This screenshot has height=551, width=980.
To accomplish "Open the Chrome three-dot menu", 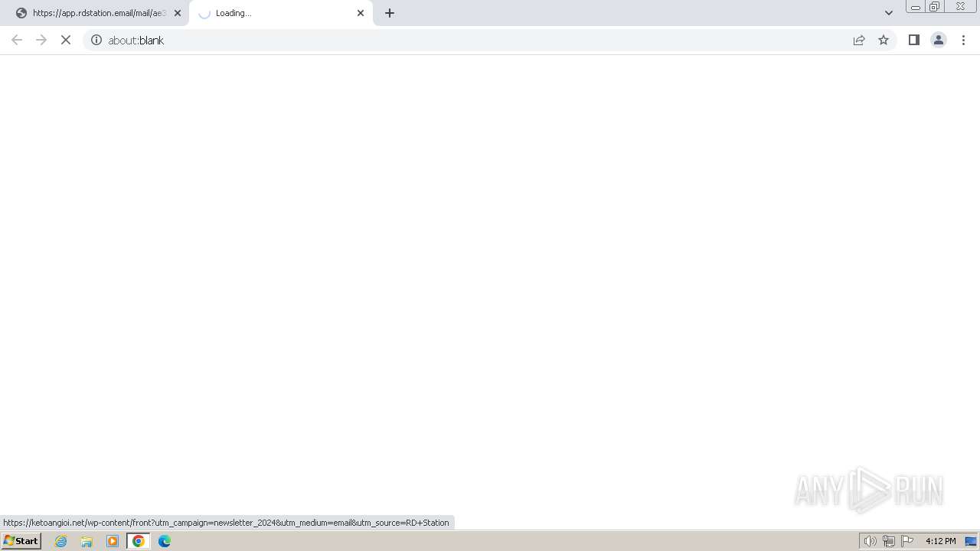I will click(x=963, y=40).
